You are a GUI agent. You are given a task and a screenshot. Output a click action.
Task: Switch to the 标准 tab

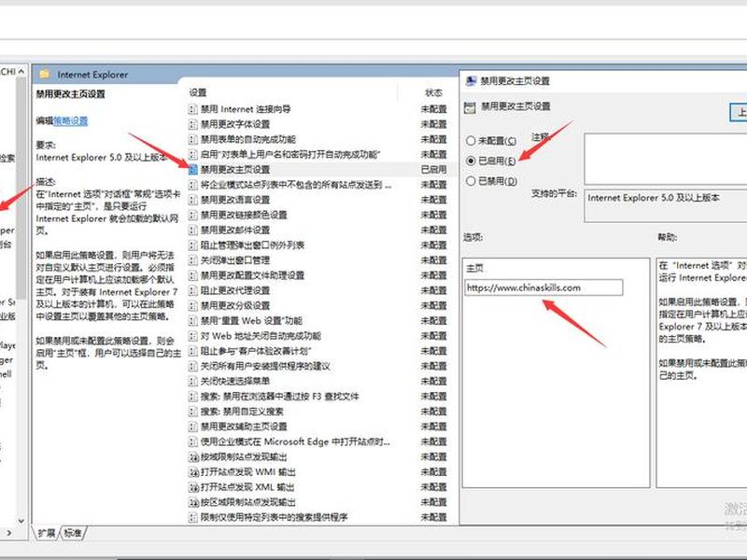point(73,533)
